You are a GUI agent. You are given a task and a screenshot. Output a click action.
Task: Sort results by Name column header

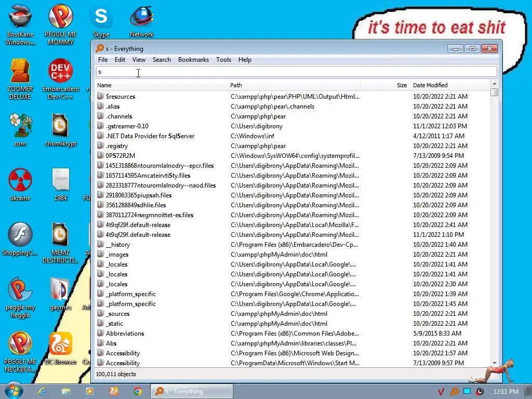click(x=161, y=85)
